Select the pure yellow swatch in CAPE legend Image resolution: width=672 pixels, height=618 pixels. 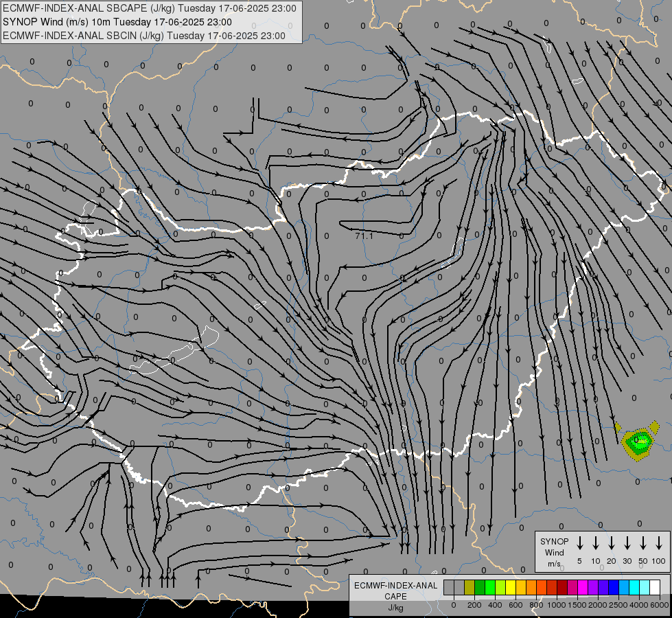pyautogui.click(x=511, y=587)
